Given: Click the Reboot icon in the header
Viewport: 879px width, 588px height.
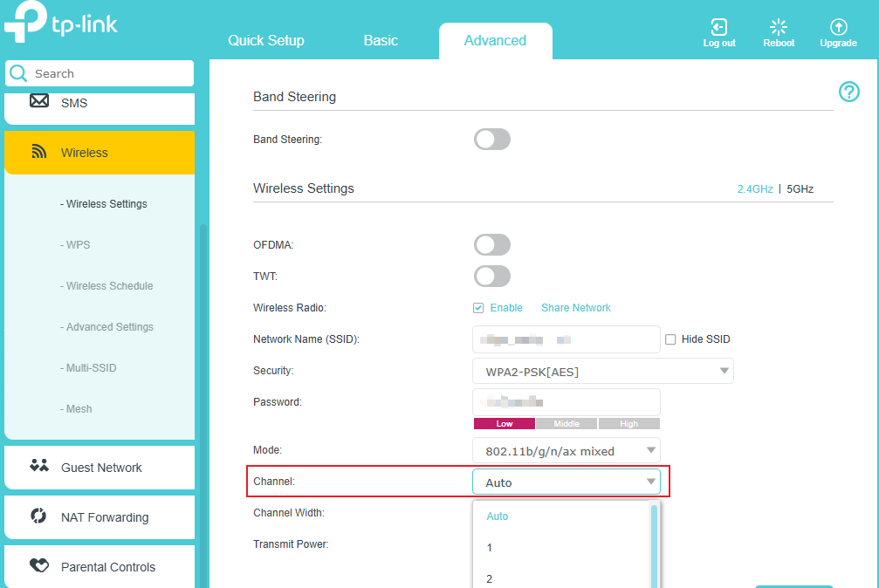Looking at the screenshot, I should (778, 29).
